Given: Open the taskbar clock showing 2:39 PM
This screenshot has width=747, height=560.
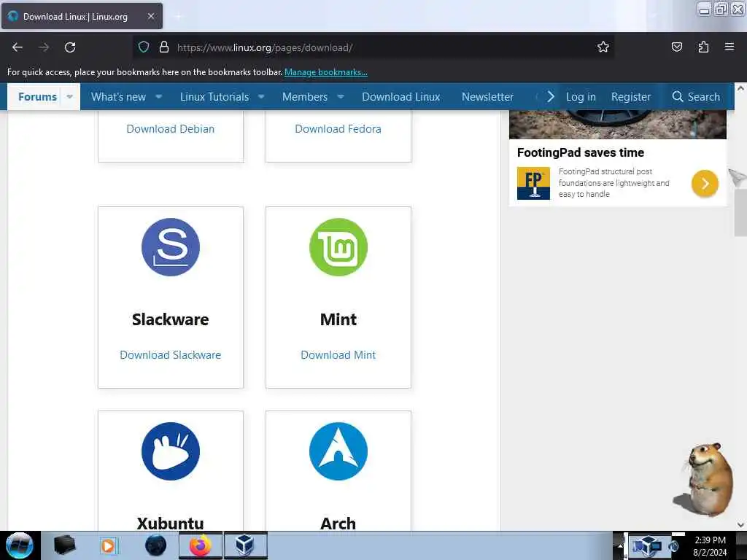Looking at the screenshot, I should (x=710, y=545).
